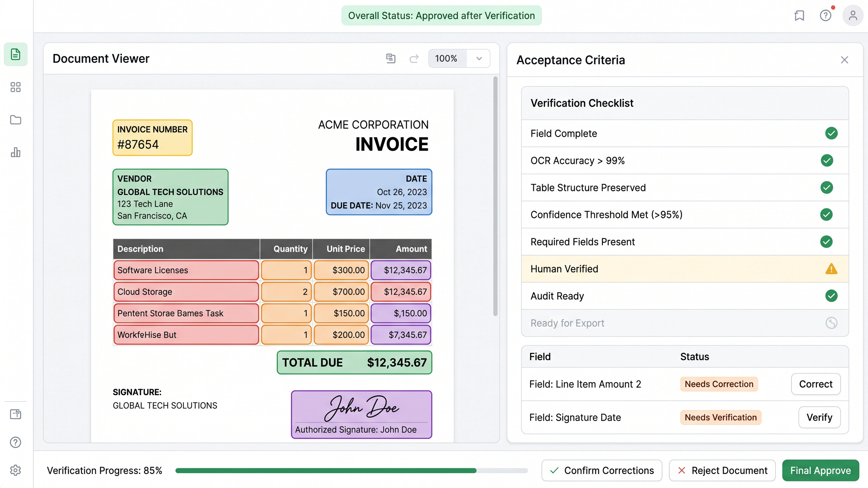Select the John Doe signature box
Screen dimensions: 868x488
click(362, 415)
